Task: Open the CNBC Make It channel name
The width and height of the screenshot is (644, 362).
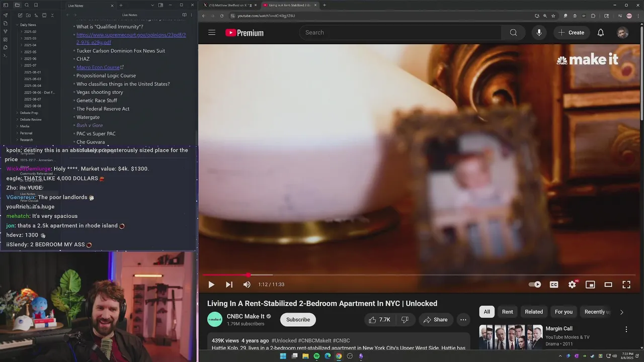Action: point(246,316)
